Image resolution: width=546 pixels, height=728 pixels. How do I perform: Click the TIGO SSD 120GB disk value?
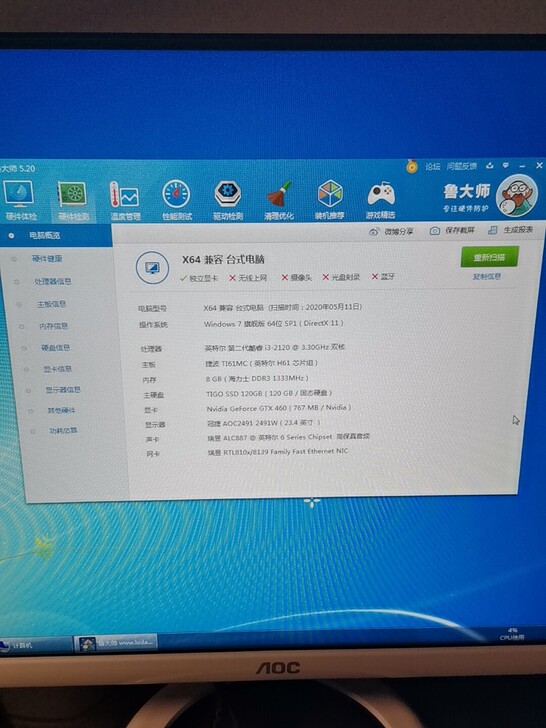[x=269, y=393]
